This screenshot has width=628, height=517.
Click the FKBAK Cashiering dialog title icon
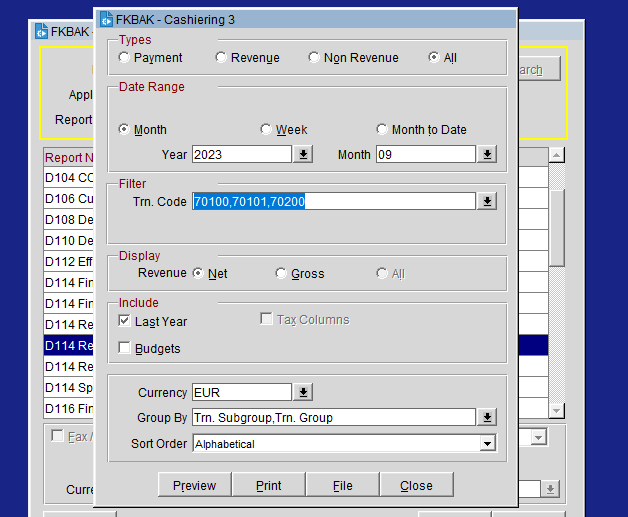pos(106,19)
